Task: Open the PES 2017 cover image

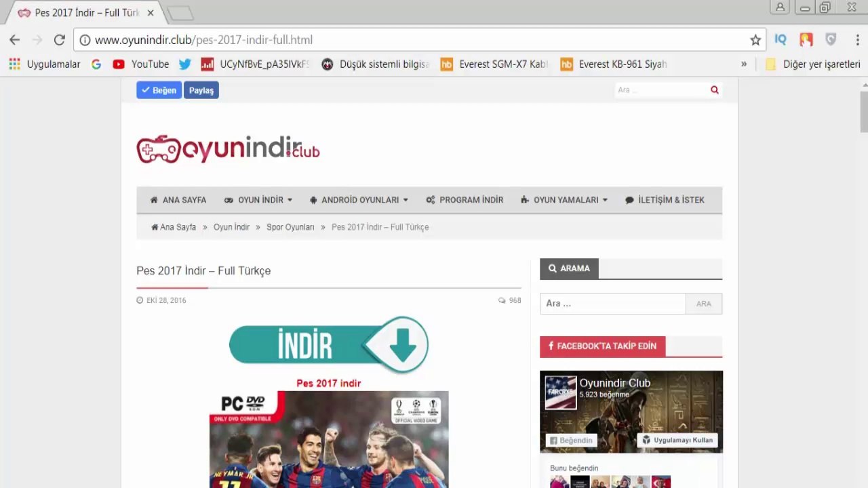Action: pos(329,439)
